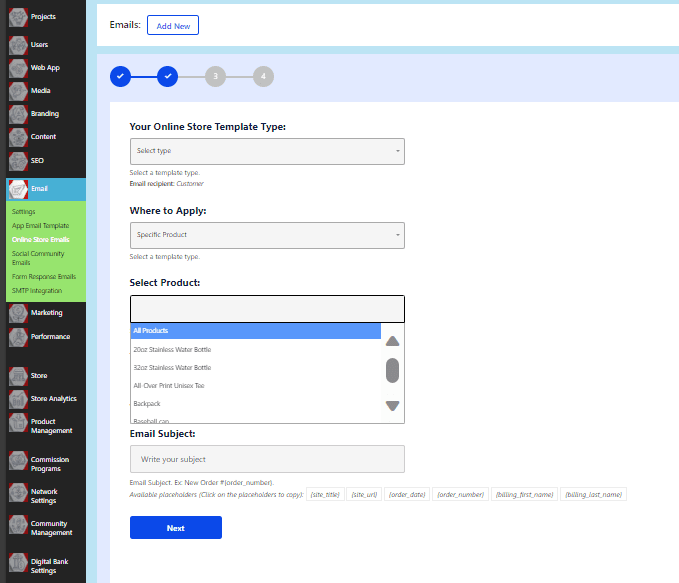This screenshot has width=679, height=583.
Task: Expand the Select type template dropdown
Action: pos(267,151)
